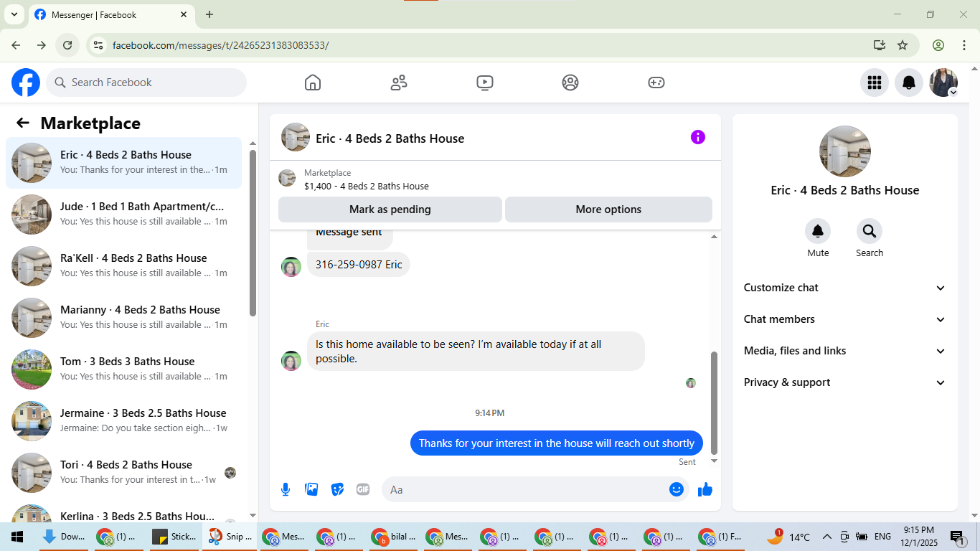The image size is (980, 551).
Task: Click the back arrow beside Marketplace
Action: [x=23, y=123]
